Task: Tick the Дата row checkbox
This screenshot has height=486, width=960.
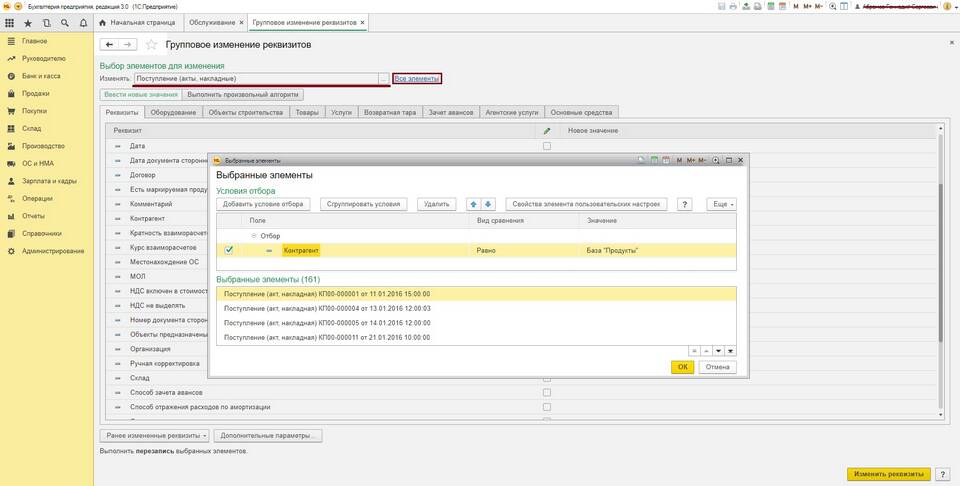Action: pyautogui.click(x=546, y=146)
